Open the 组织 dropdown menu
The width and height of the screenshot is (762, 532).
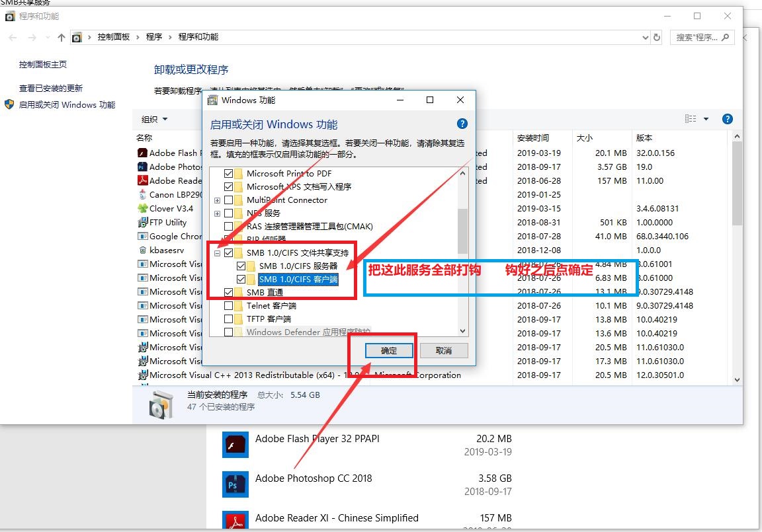154,120
